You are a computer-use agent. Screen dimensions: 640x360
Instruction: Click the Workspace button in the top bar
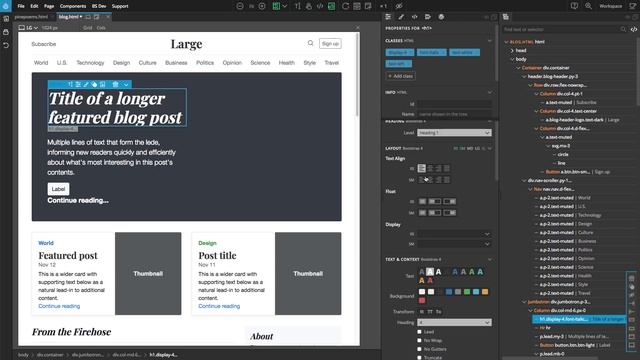click(x=611, y=6)
